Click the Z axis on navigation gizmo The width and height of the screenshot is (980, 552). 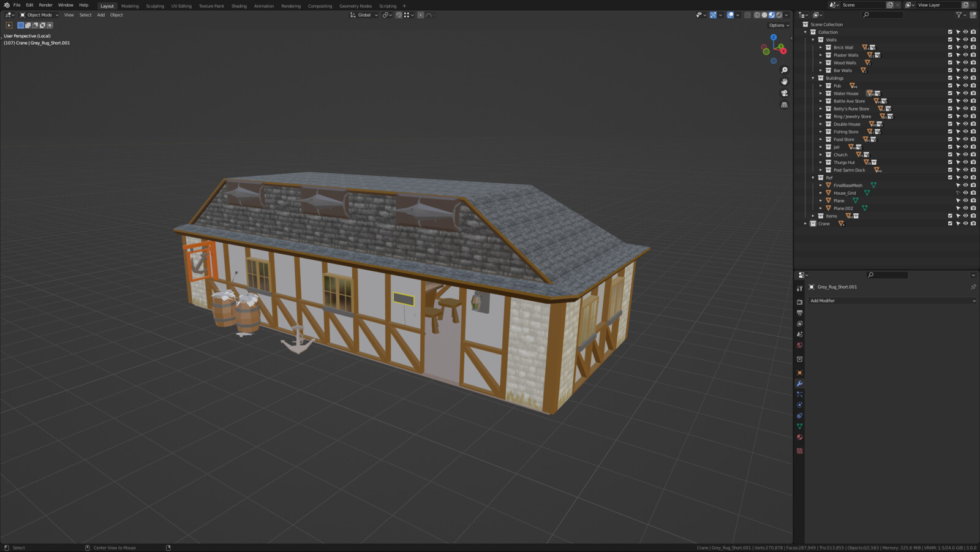click(774, 37)
